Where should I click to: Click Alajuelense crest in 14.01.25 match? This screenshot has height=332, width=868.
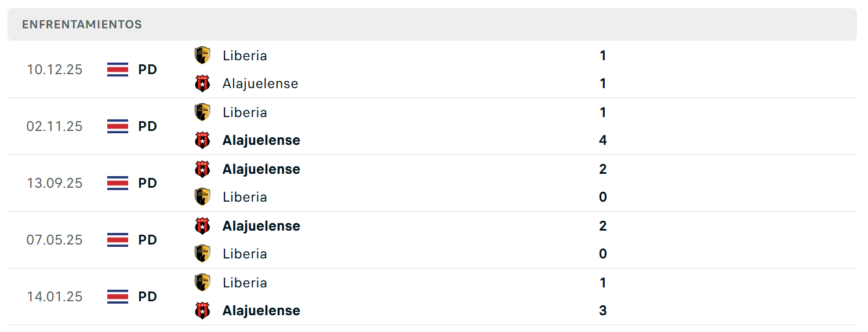coord(202,311)
